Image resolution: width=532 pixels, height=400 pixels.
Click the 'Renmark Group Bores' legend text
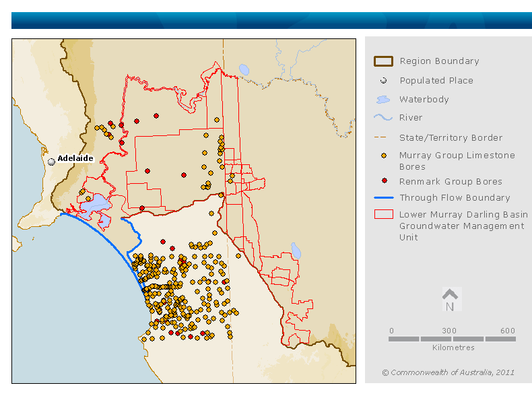click(451, 182)
